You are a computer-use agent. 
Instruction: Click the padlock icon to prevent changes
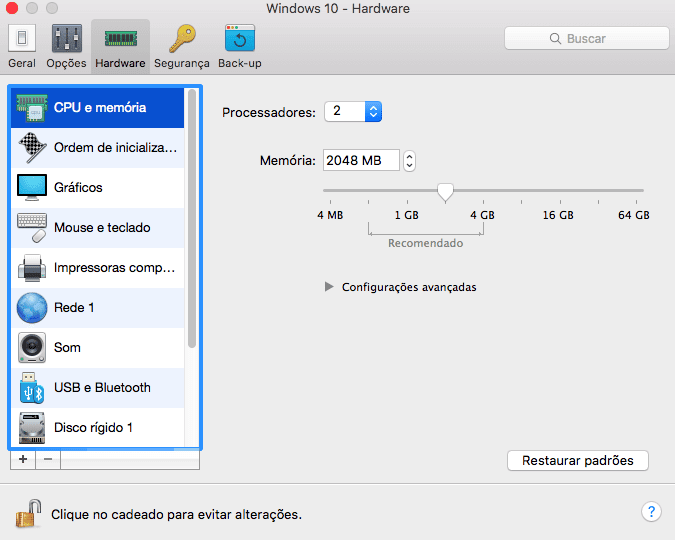tap(28, 513)
